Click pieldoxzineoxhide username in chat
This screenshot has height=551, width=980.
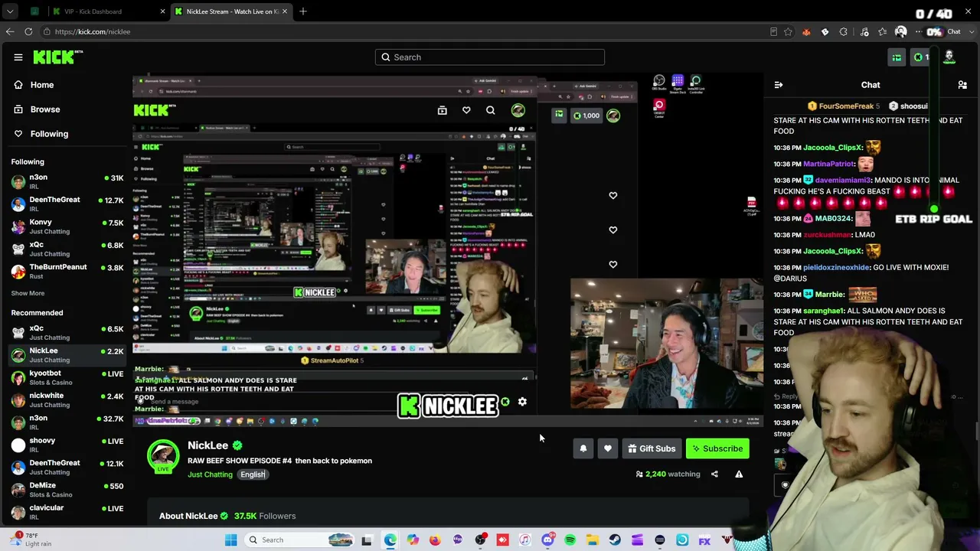pyautogui.click(x=837, y=268)
